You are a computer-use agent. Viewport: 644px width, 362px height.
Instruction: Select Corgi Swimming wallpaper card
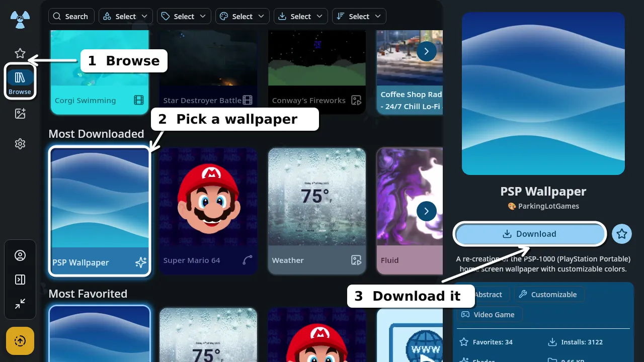[x=100, y=72]
